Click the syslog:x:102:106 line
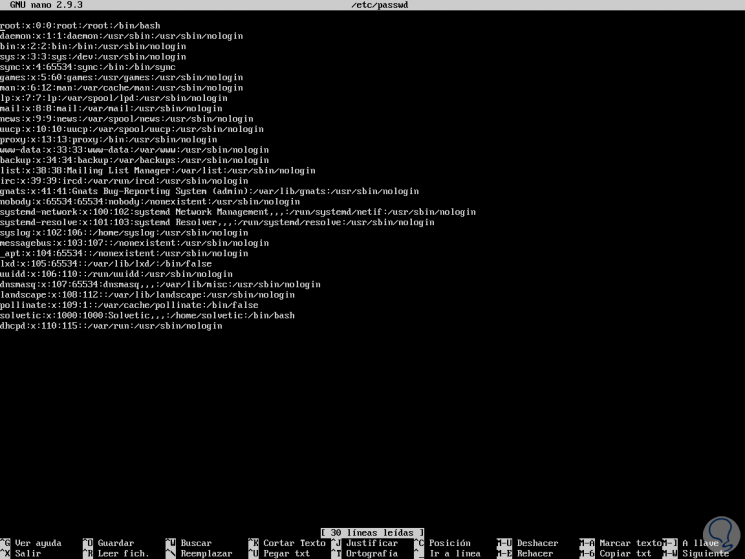 point(124,233)
